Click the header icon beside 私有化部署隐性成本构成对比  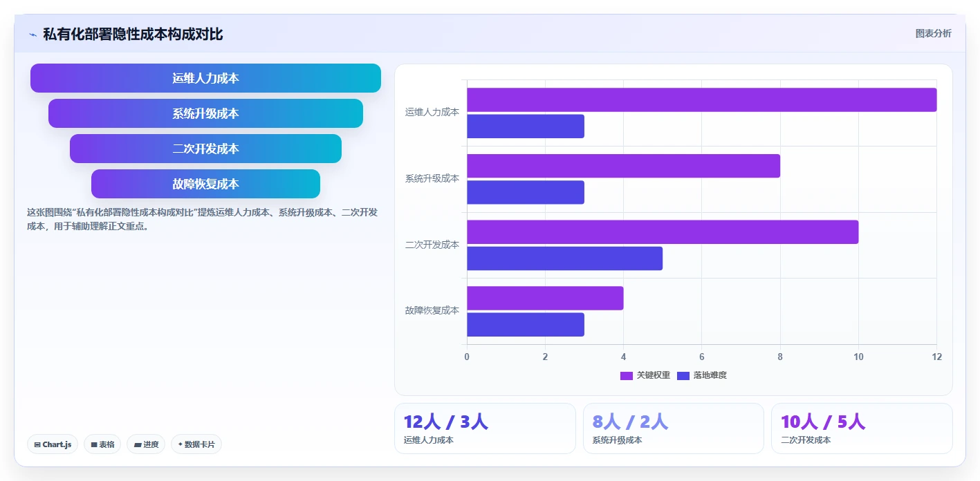click(x=33, y=35)
